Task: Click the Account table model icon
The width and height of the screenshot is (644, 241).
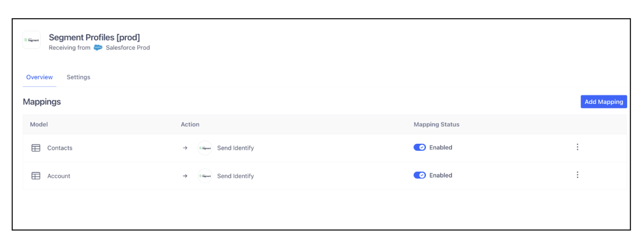Action: tap(36, 176)
